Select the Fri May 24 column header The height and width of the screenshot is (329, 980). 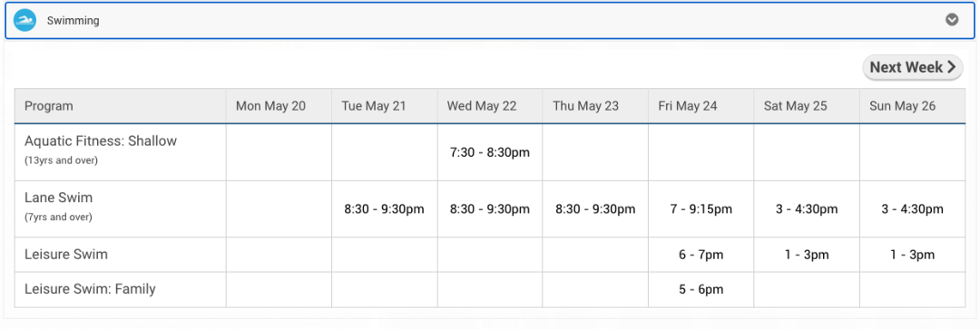click(x=688, y=106)
